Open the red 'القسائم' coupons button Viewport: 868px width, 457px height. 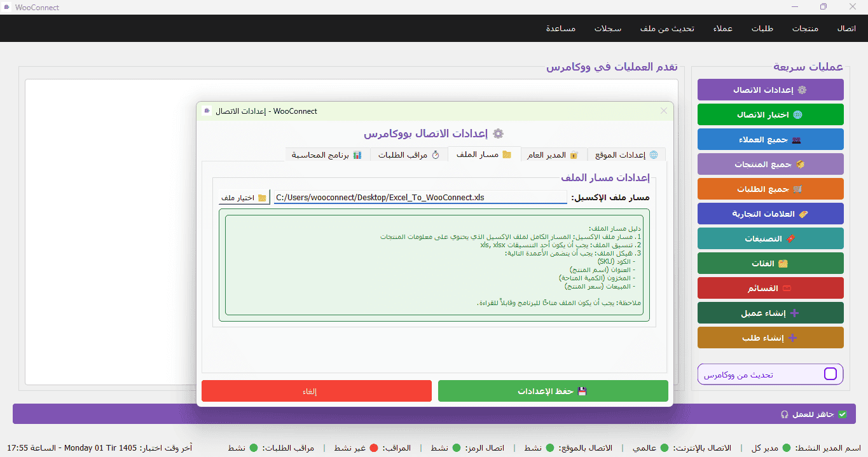click(x=771, y=289)
